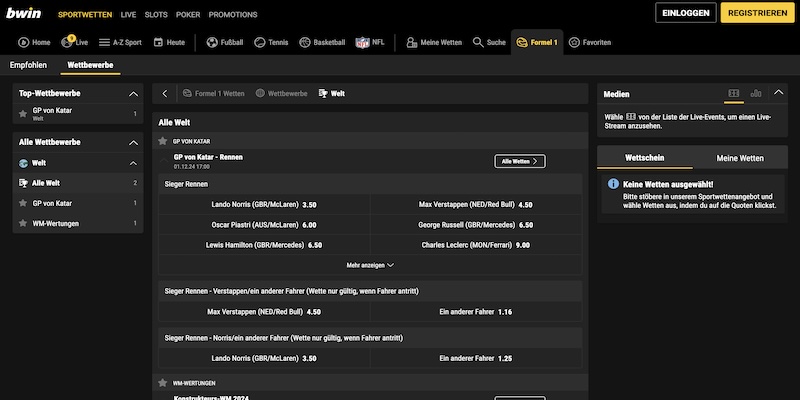The width and height of the screenshot is (800, 400).
Task: Star the WM-WERTUNGEN section header
Action: [163, 383]
